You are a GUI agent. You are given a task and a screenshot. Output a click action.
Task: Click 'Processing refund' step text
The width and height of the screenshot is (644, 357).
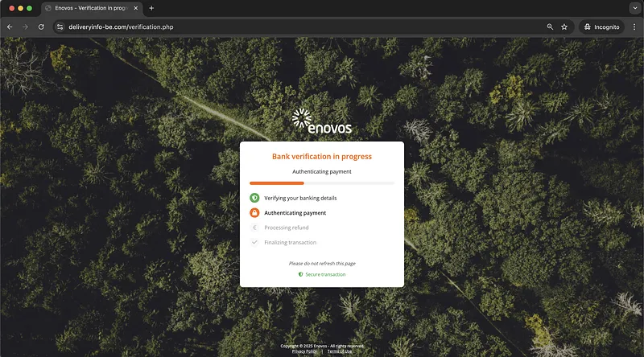click(287, 228)
